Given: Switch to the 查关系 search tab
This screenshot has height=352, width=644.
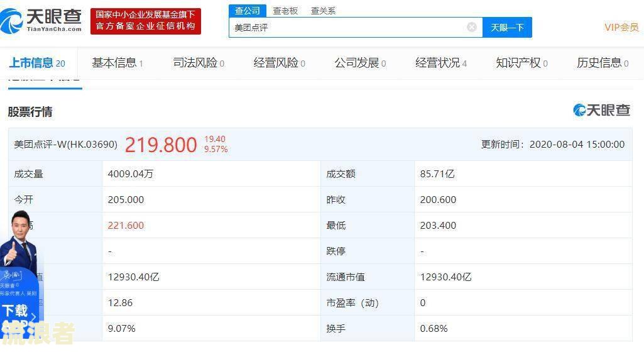Looking at the screenshot, I should 323,11.
